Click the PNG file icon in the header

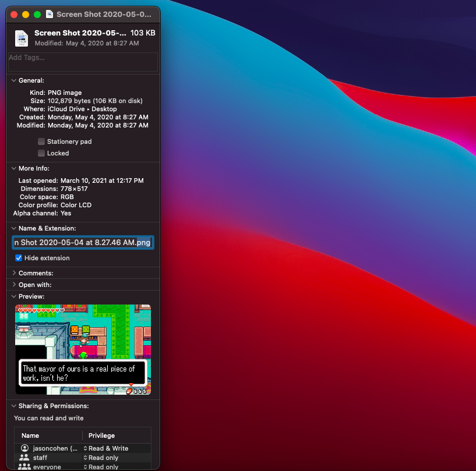click(22, 38)
